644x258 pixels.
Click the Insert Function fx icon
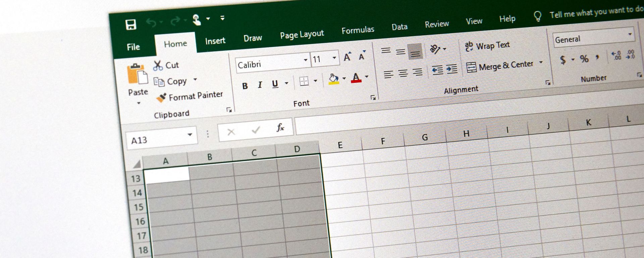click(280, 127)
